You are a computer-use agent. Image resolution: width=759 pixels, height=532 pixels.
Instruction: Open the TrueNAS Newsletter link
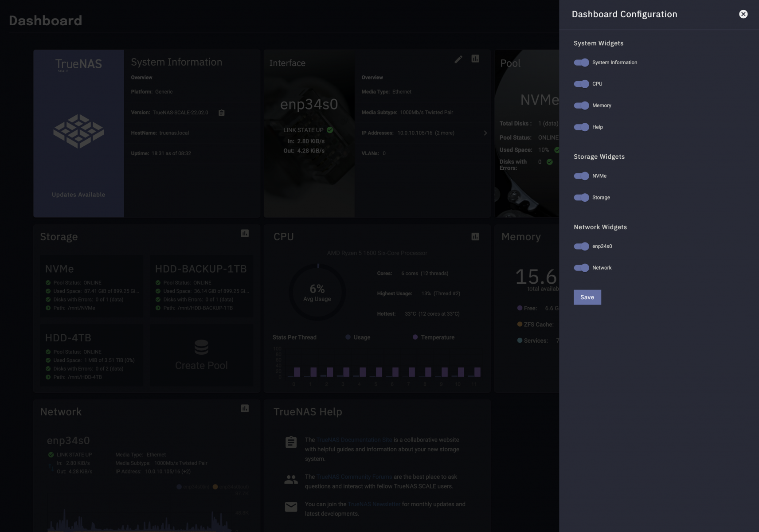point(374,504)
